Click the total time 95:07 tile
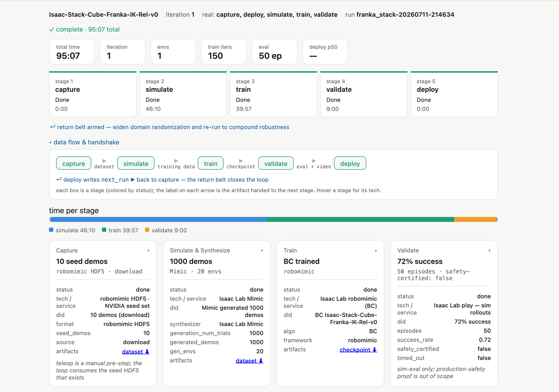The width and height of the screenshot is (559, 392). [72, 52]
